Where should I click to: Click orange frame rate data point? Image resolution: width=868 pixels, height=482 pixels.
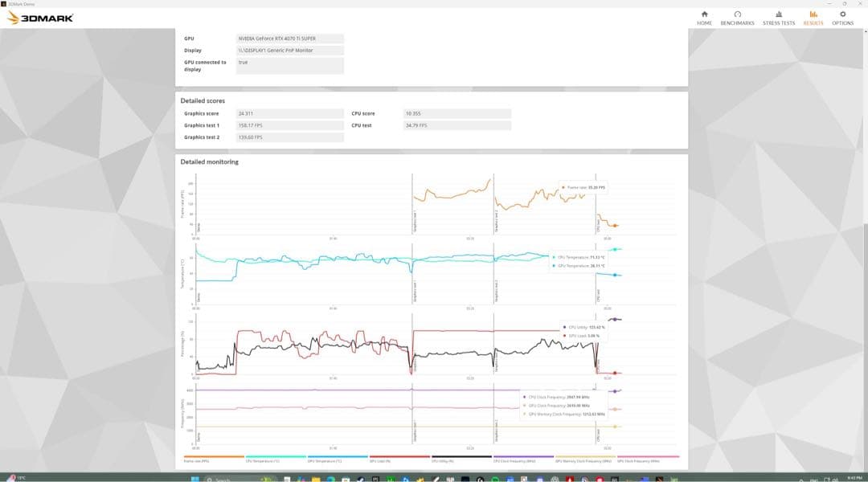coord(616,226)
